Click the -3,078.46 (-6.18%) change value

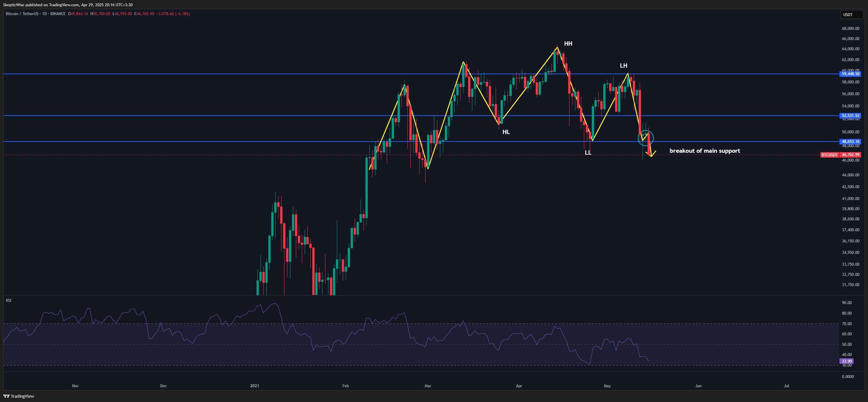coord(173,14)
